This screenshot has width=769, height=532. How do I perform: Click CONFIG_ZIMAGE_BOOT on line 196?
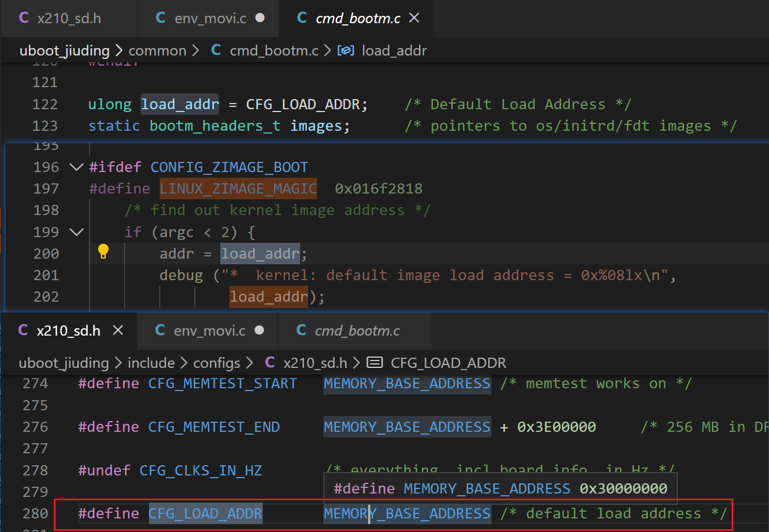[x=229, y=167]
